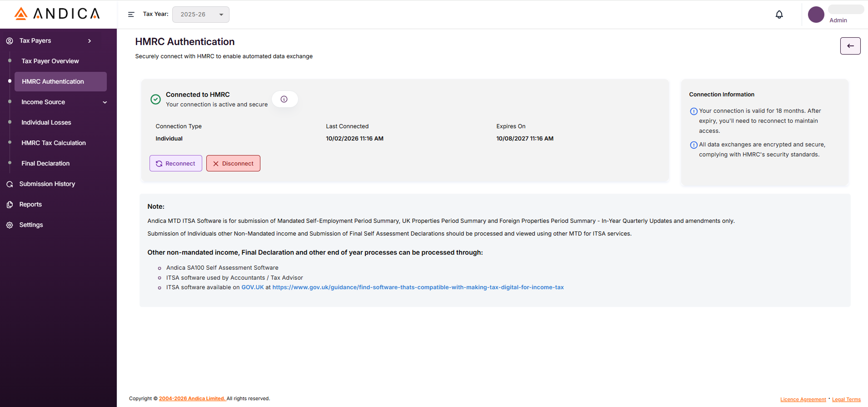
Task: Open the Tax Year dropdown
Action: 201,15
